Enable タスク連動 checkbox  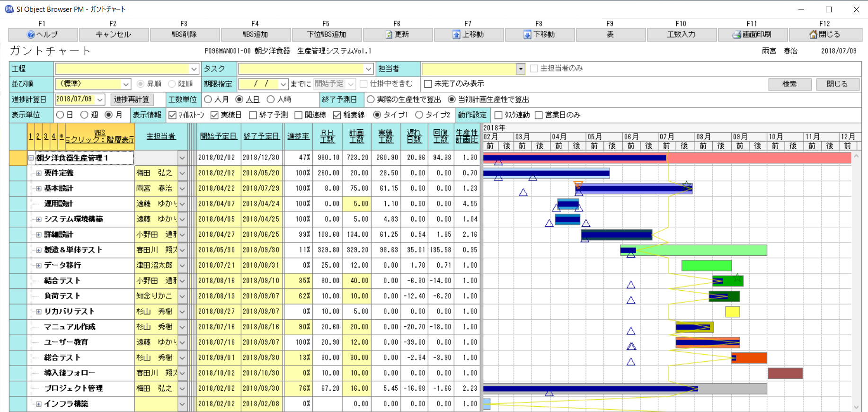click(x=498, y=115)
